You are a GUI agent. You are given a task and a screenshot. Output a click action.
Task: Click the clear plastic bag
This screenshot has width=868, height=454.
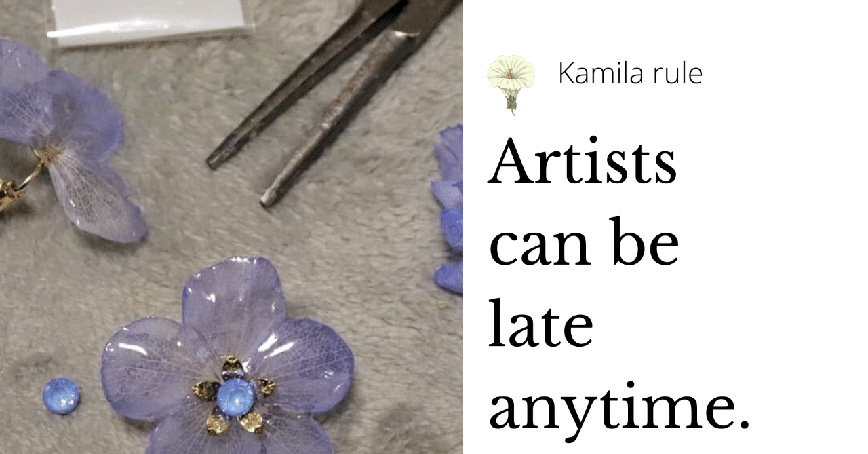(x=151, y=22)
